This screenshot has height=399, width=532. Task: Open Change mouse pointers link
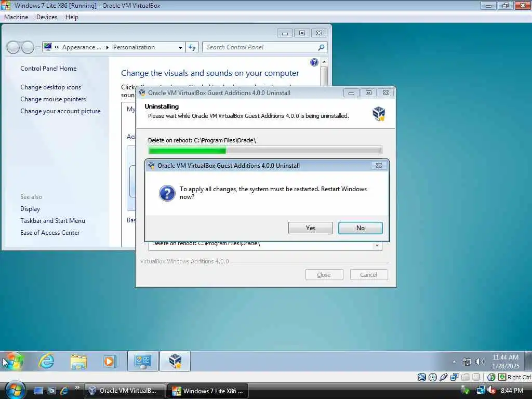coord(53,99)
